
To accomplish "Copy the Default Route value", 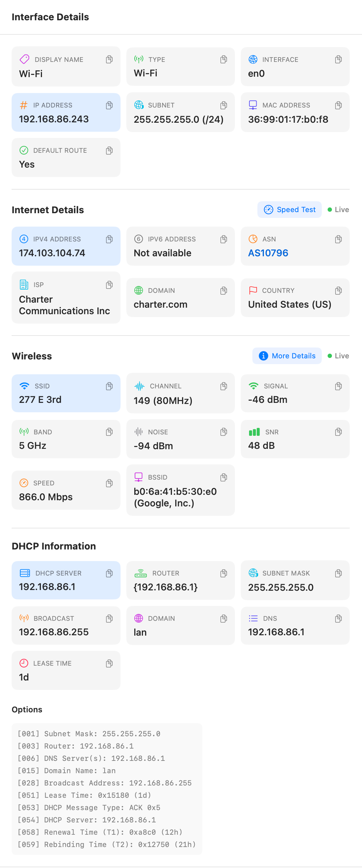I will [x=109, y=151].
